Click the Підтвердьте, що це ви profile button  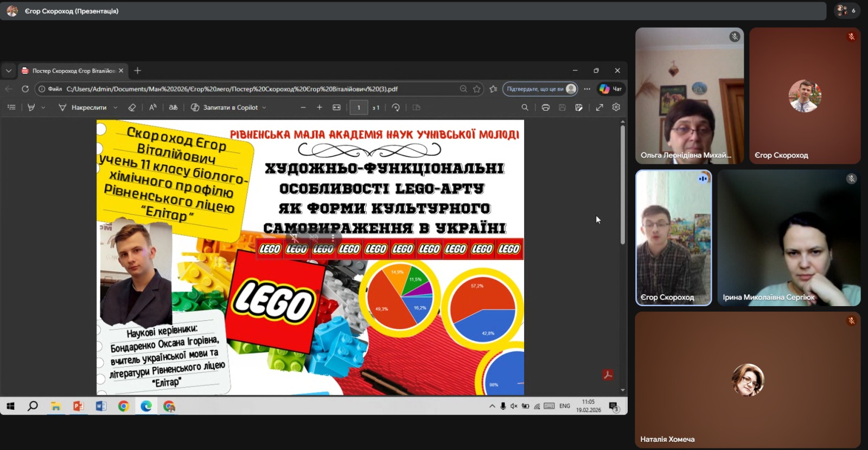(x=540, y=89)
